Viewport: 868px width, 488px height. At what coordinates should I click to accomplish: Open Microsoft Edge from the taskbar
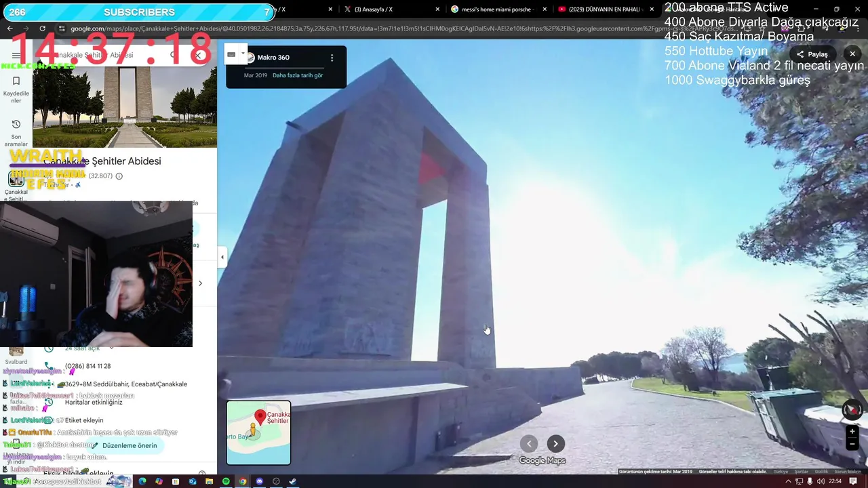point(142,481)
